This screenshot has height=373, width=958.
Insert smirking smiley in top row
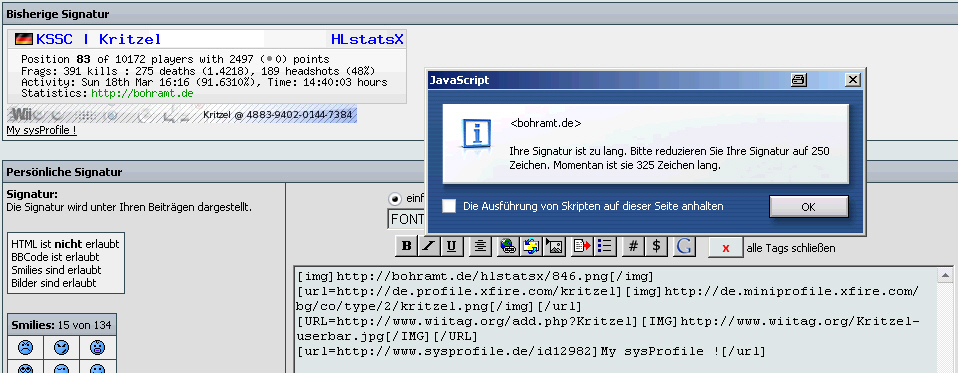(61, 348)
